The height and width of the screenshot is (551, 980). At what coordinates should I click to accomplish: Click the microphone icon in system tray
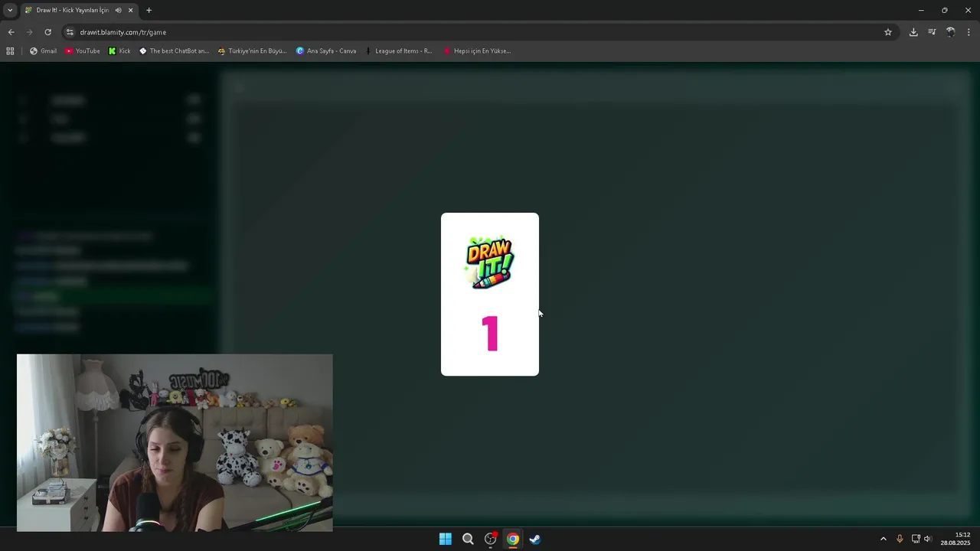click(x=900, y=539)
